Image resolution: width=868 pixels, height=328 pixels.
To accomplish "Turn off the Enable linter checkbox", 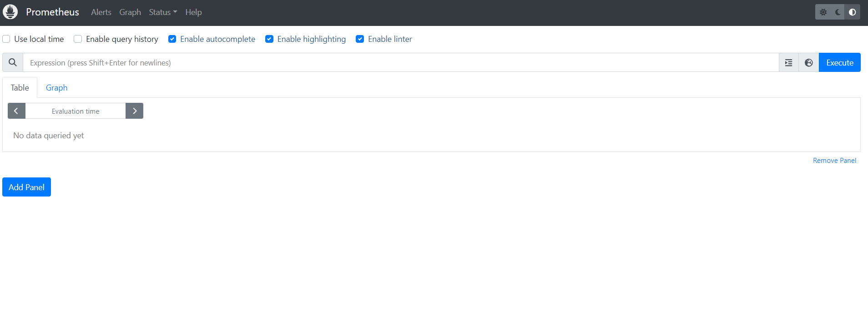I will [360, 39].
